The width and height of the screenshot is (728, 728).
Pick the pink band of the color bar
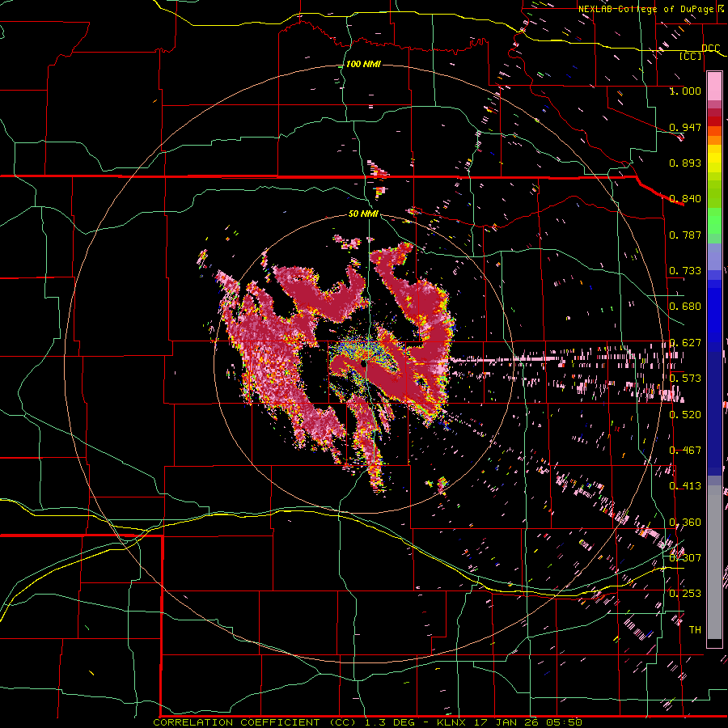pyautogui.click(x=714, y=87)
